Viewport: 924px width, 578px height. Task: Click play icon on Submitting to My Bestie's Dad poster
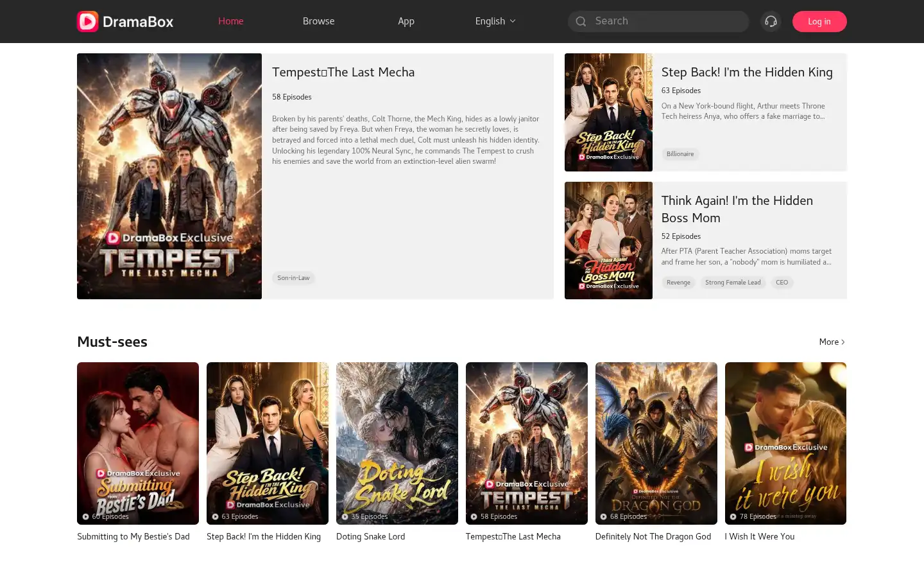85,516
